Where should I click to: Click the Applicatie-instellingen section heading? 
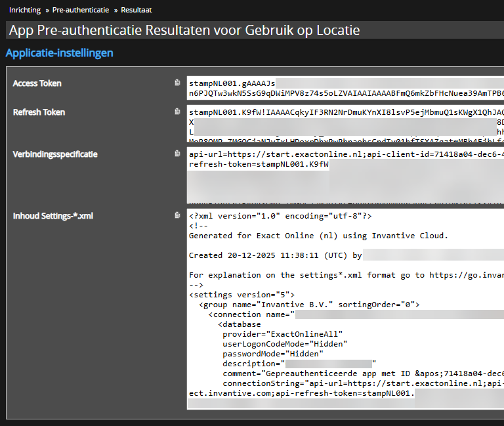coord(60,53)
